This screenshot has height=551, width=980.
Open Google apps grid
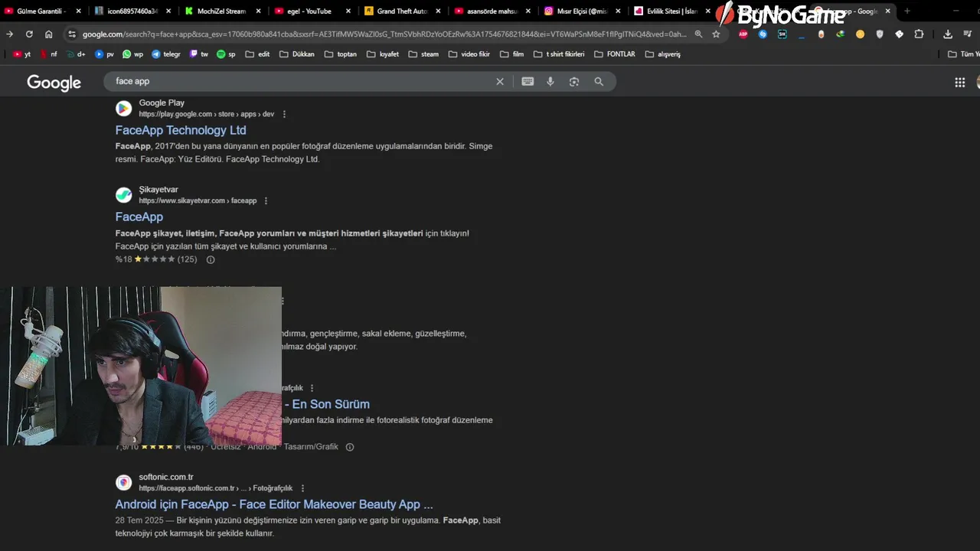[x=960, y=83]
